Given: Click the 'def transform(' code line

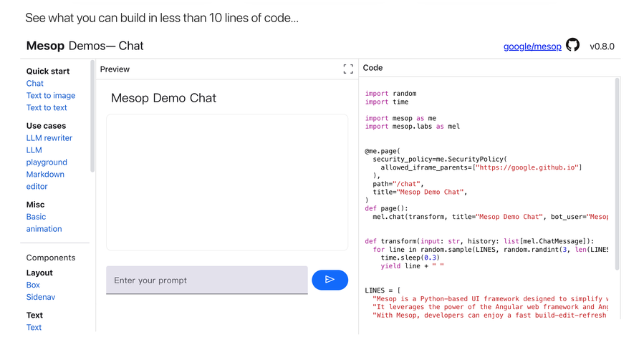Looking at the screenshot, I should pyautogui.click(x=479, y=241).
